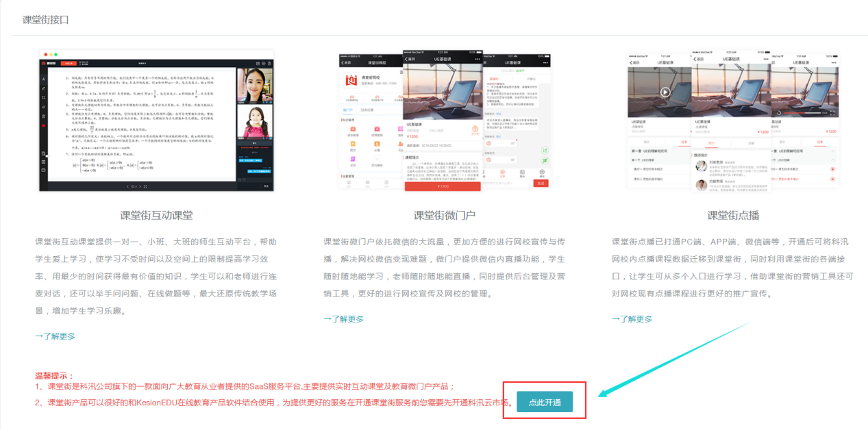868x430 pixels.
Task: Click the 课堂街点播 description paragraph
Action: tap(733, 268)
